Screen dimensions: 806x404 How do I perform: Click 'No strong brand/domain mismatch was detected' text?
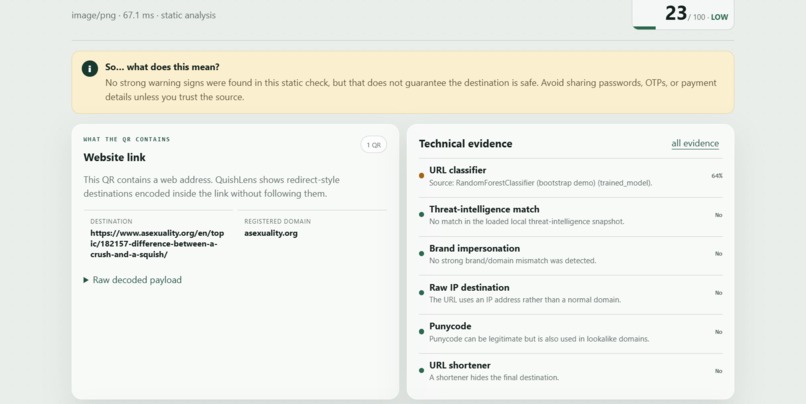point(512,261)
